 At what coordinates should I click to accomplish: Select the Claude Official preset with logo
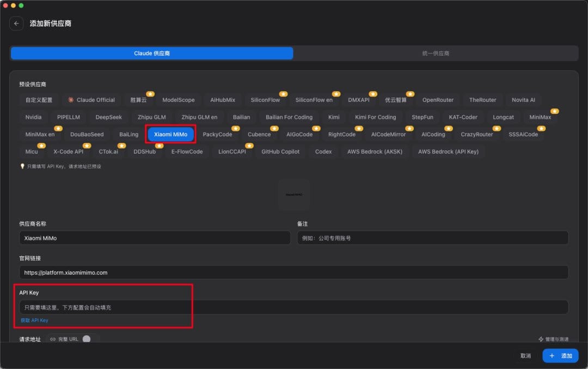(91, 100)
